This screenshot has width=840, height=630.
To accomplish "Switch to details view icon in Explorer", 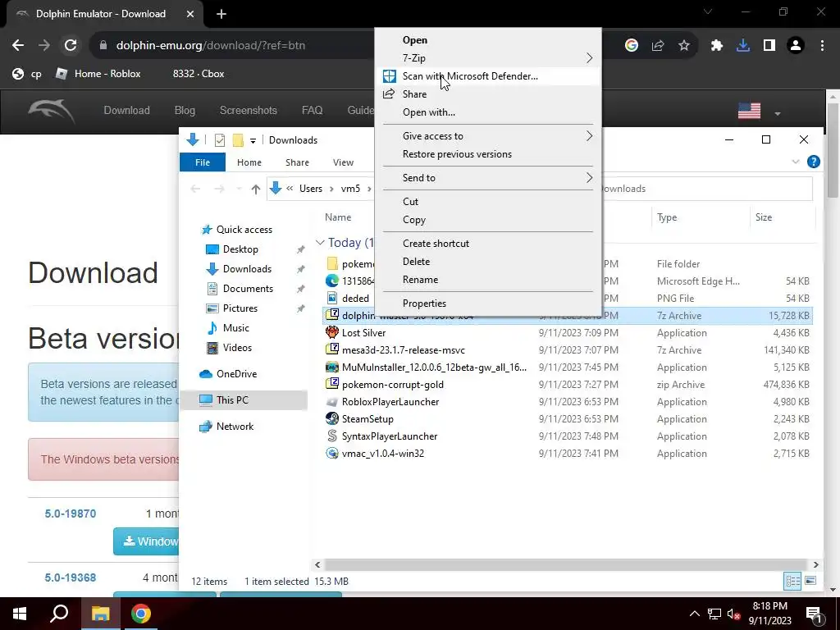I will pyautogui.click(x=792, y=581).
